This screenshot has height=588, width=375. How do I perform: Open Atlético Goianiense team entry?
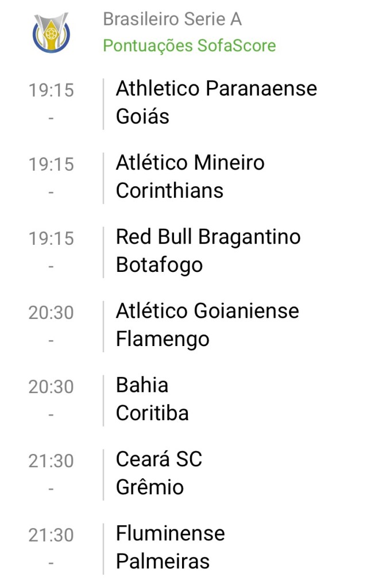pyautogui.click(x=207, y=311)
